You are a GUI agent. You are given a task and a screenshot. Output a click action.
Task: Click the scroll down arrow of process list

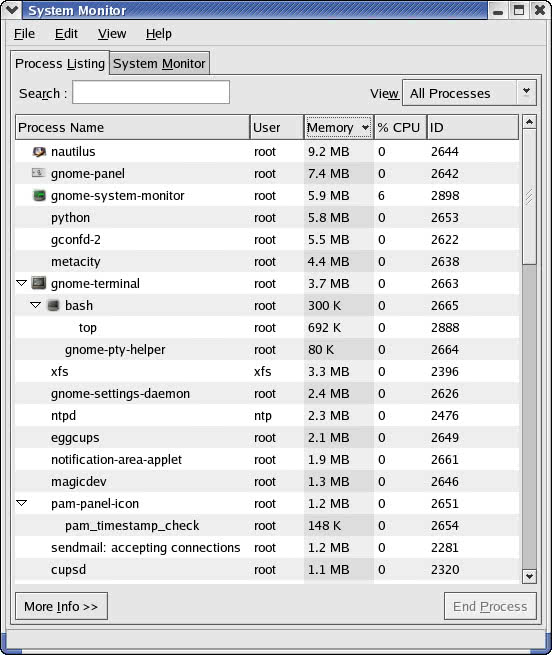[x=529, y=576]
